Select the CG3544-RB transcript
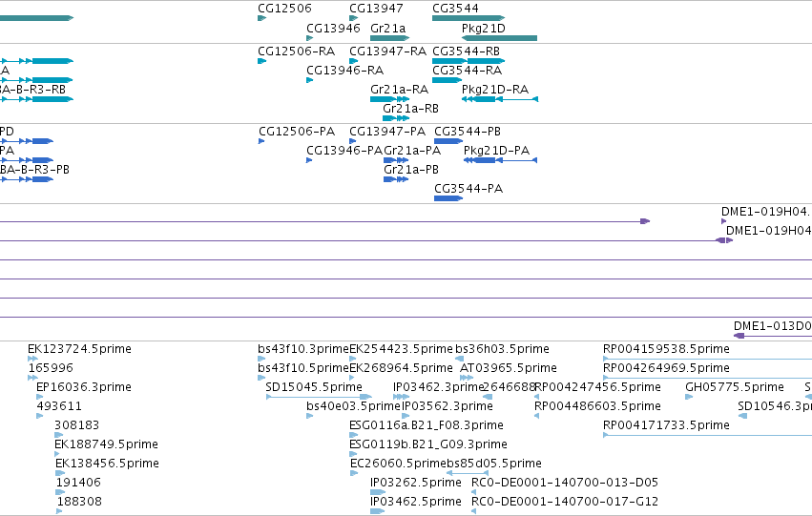This screenshot has height=516, width=812. [466, 52]
